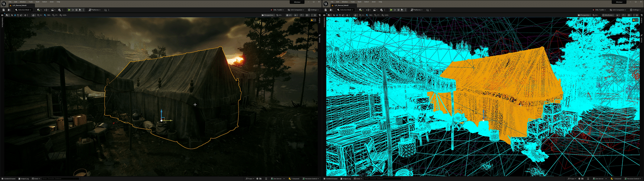Open the File menu in the left window
The width and height of the screenshot is (644, 181).
(x=10, y=2)
